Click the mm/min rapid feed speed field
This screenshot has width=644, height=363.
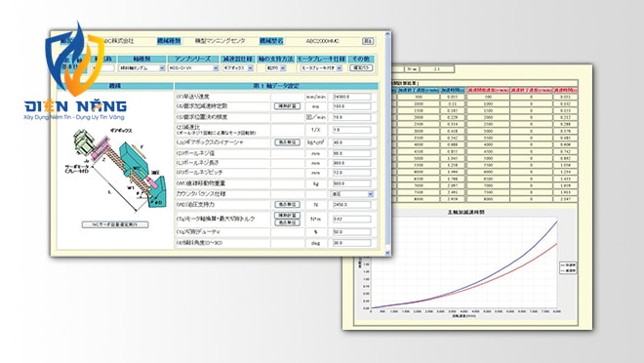(x=351, y=97)
